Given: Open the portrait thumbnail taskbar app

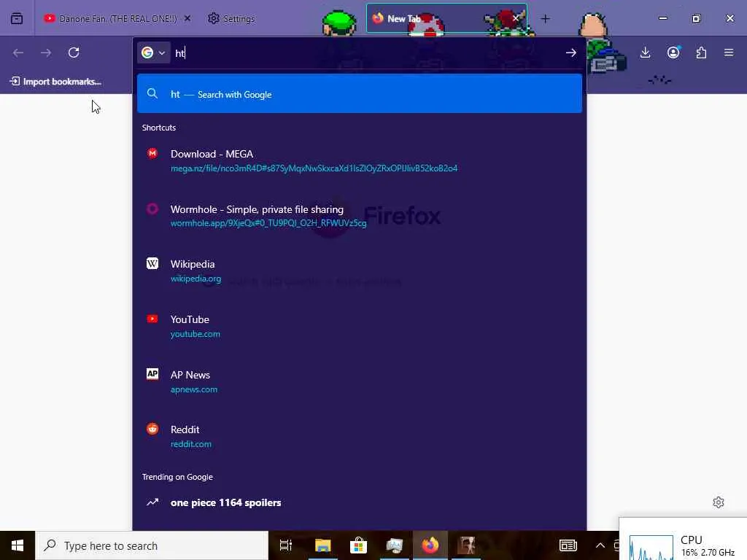Looking at the screenshot, I should (466, 545).
